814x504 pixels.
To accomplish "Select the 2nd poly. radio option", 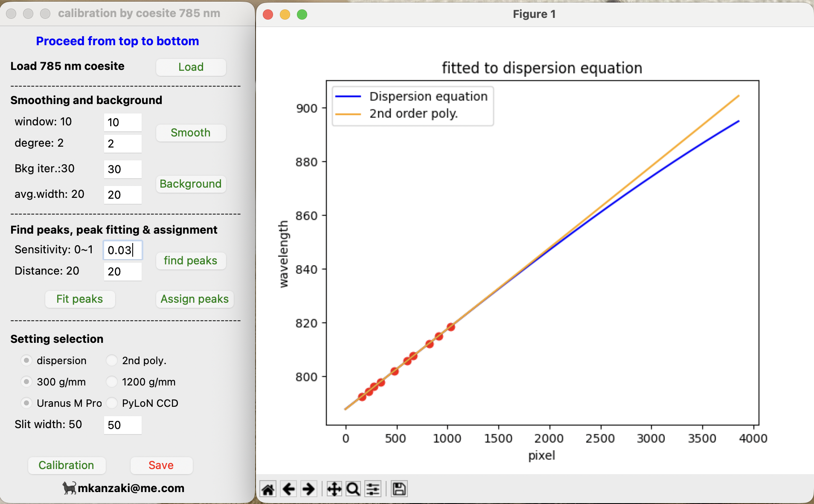I will coord(112,360).
